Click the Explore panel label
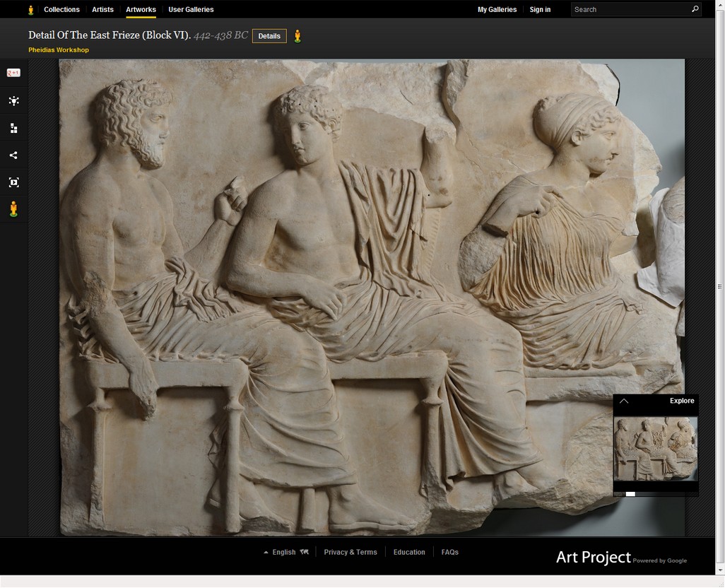Screen dimensions: 725x588 pyautogui.click(x=682, y=401)
